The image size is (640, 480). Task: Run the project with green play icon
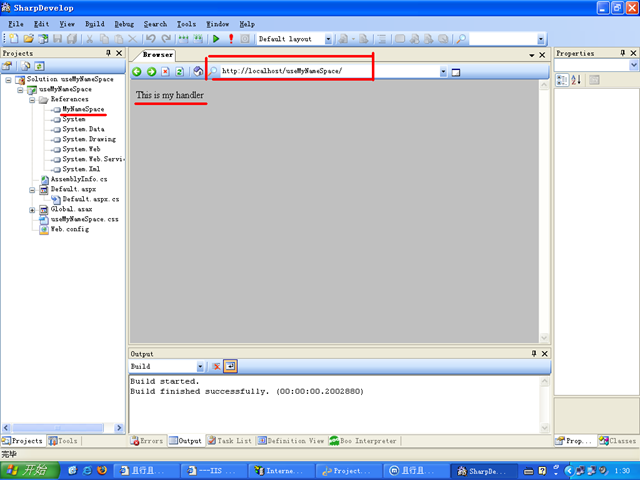pos(216,39)
